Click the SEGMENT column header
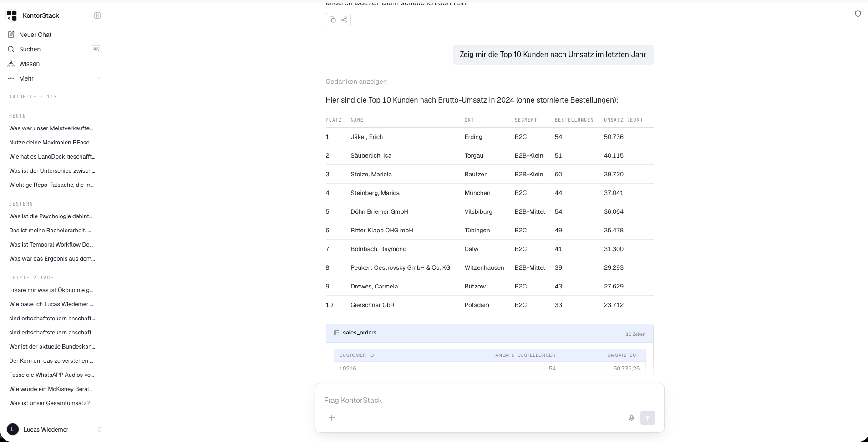868x442 pixels. tap(526, 120)
